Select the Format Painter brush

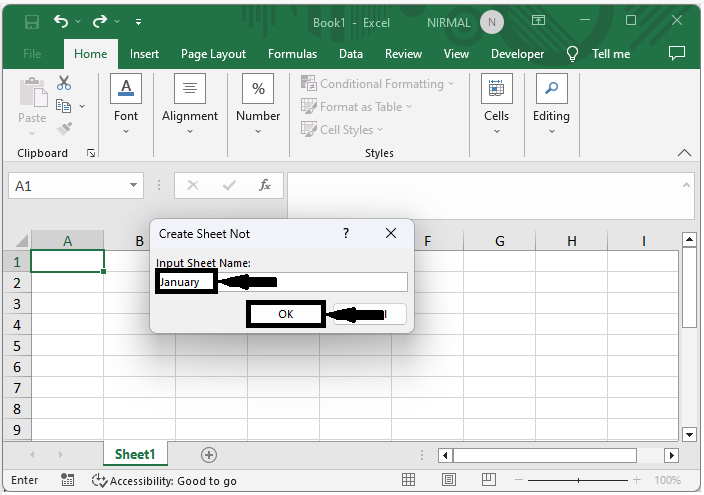pos(64,129)
